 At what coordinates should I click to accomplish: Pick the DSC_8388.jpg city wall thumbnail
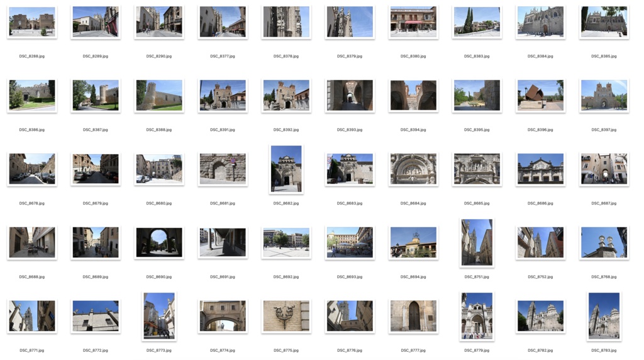(159, 95)
